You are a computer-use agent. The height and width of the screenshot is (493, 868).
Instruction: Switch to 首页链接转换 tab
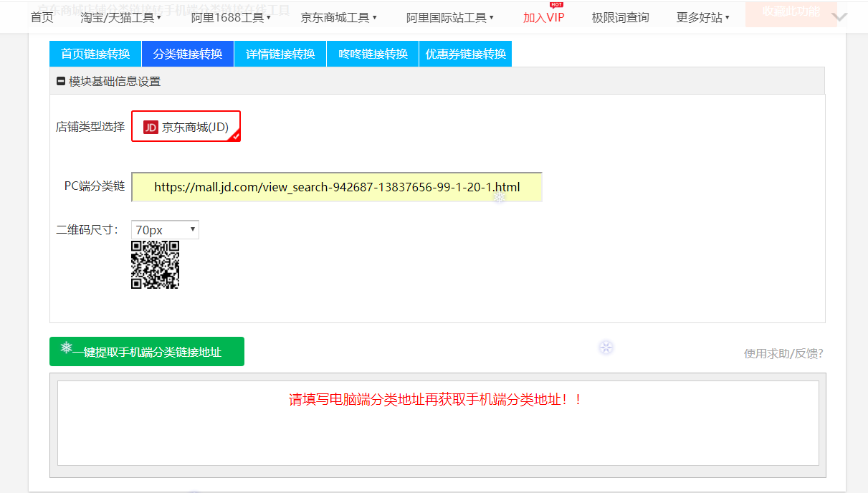point(95,54)
